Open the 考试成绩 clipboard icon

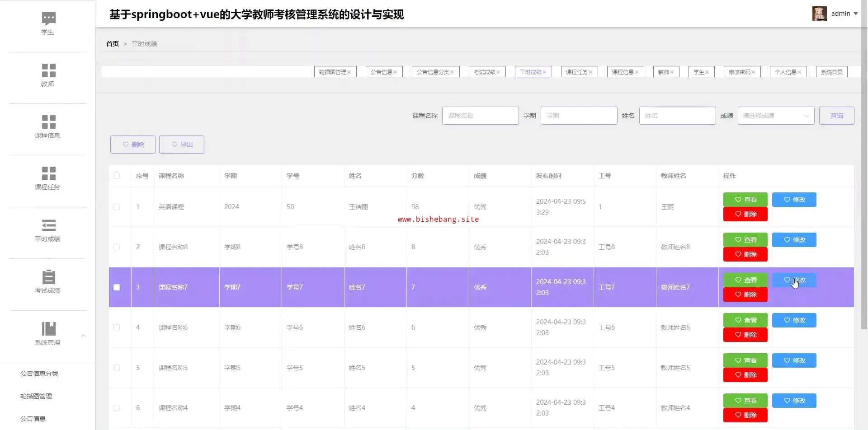[48, 277]
